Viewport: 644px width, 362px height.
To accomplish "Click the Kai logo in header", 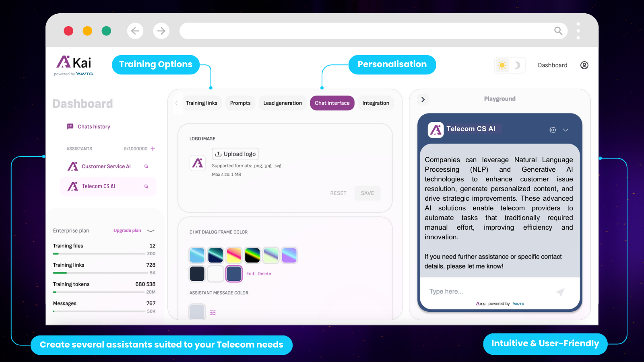I will [x=74, y=65].
